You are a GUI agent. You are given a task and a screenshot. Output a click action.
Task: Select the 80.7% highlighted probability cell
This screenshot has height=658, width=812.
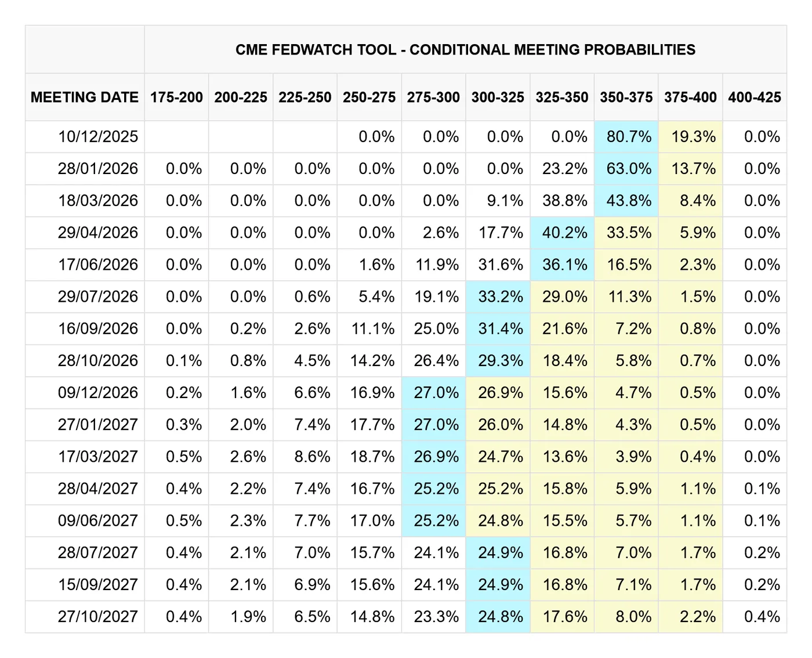[x=629, y=137]
